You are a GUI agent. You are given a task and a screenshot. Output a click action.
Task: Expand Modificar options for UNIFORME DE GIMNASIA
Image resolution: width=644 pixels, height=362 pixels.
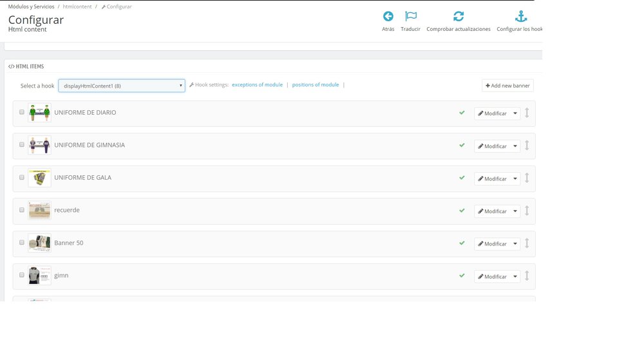click(x=515, y=146)
